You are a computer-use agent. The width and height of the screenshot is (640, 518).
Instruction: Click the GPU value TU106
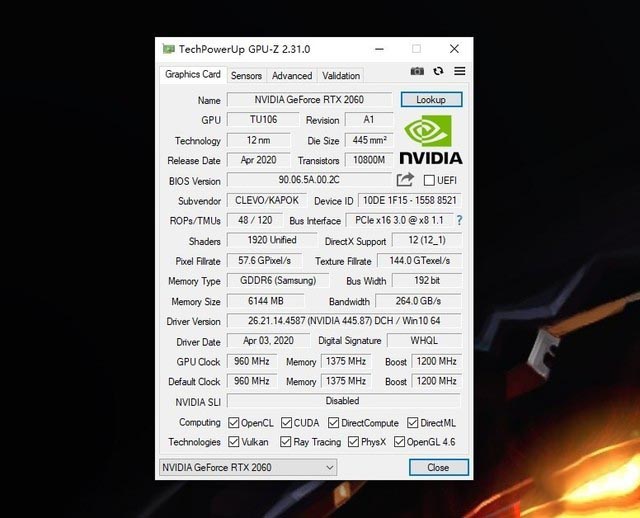263,120
